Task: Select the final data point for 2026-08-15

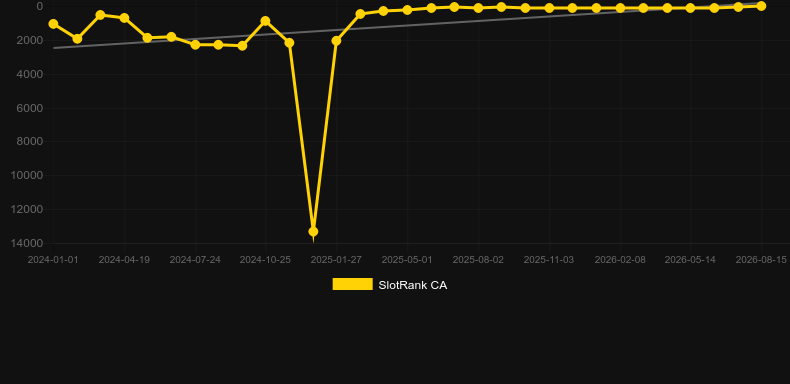Action: [761, 6]
